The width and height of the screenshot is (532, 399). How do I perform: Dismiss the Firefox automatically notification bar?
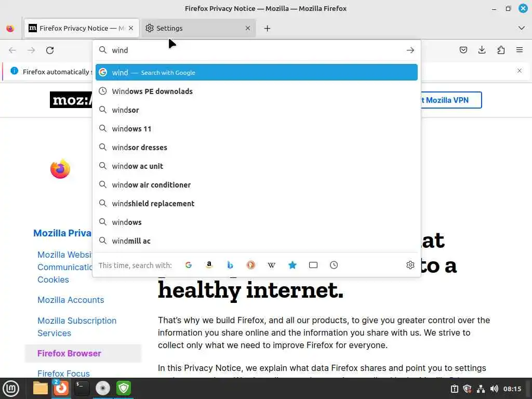[x=520, y=71]
